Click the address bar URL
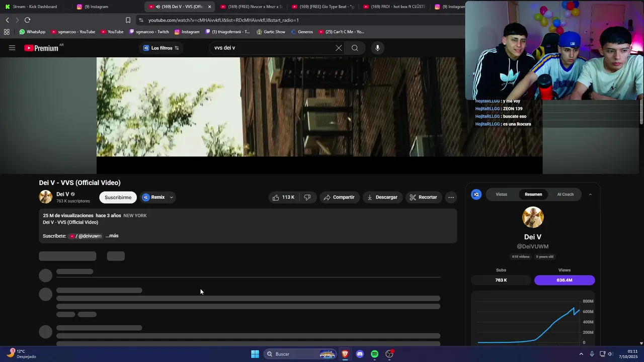 223,20
